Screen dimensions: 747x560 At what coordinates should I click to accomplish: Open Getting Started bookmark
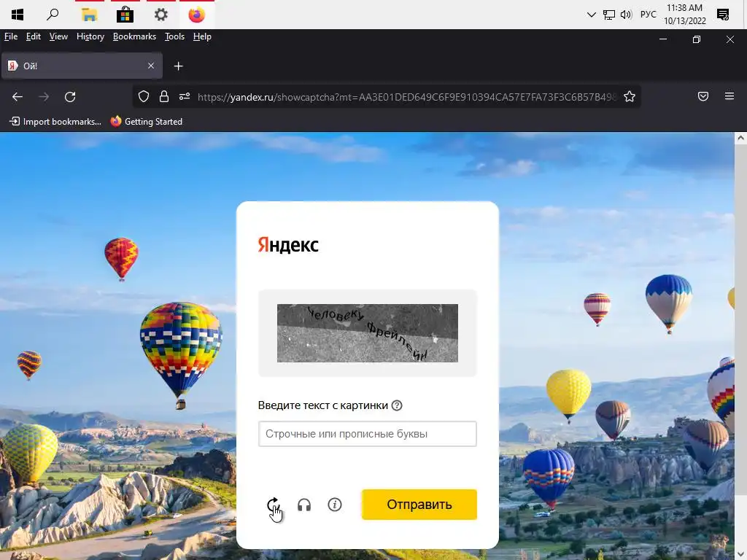pyautogui.click(x=147, y=122)
